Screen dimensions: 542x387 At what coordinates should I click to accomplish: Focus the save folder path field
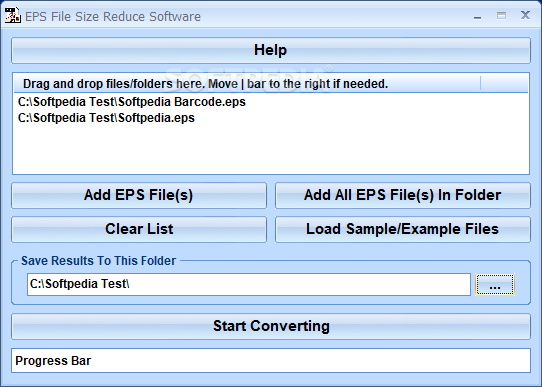pyautogui.click(x=249, y=284)
